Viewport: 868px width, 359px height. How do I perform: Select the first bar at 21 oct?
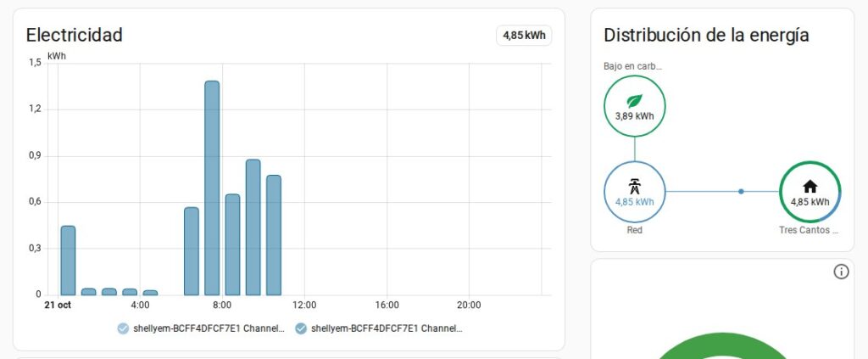pos(68,261)
